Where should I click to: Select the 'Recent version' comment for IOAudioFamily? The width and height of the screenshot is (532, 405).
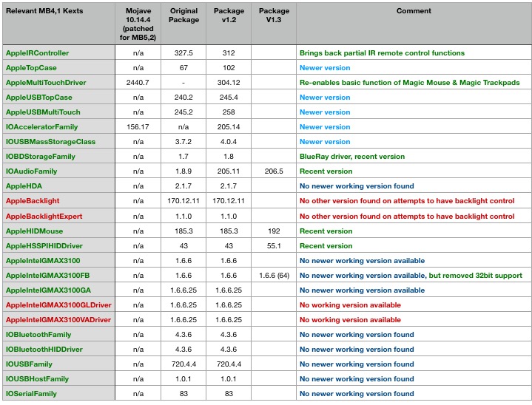tap(326, 171)
